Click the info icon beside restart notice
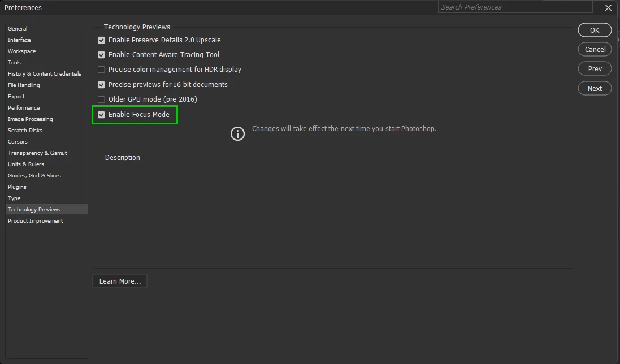 [237, 133]
